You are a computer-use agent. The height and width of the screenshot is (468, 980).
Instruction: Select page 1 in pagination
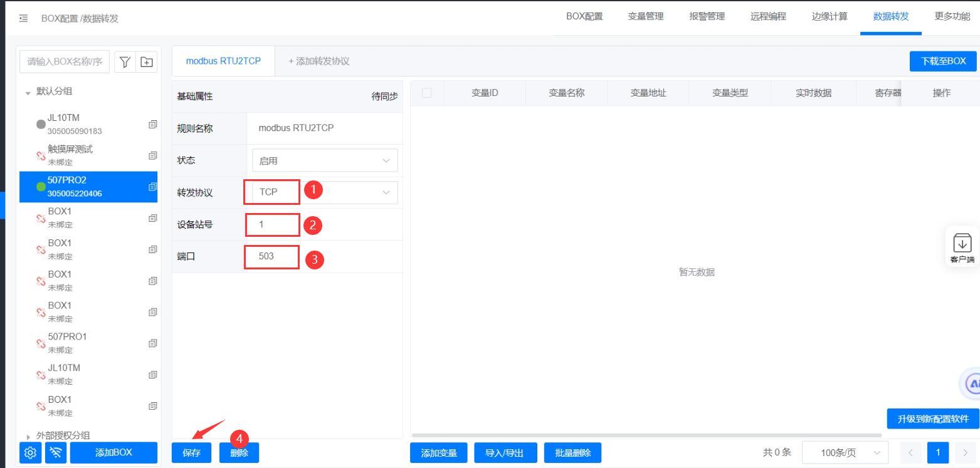(938, 452)
